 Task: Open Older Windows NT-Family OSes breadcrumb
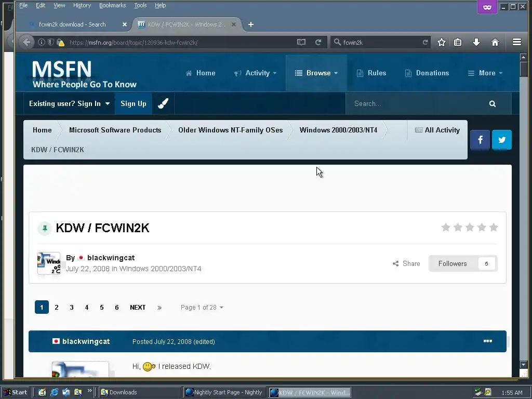[x=230, y=130]
